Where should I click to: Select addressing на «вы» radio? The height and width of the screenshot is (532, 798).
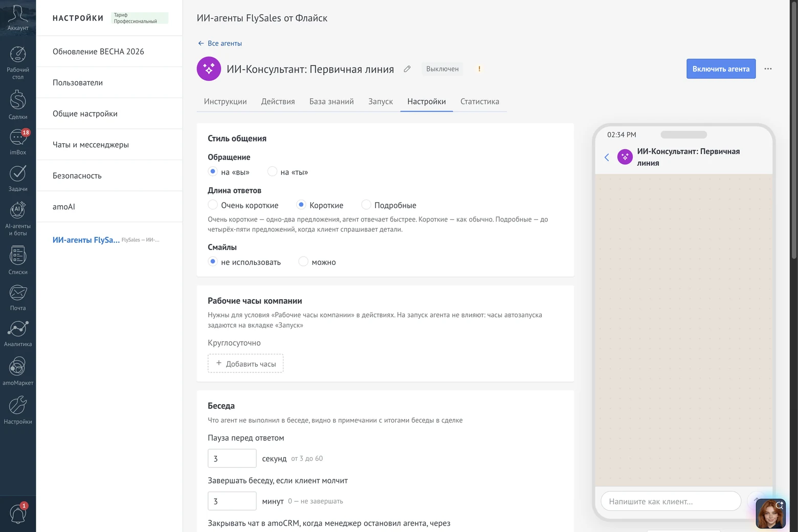pos(213,171)
